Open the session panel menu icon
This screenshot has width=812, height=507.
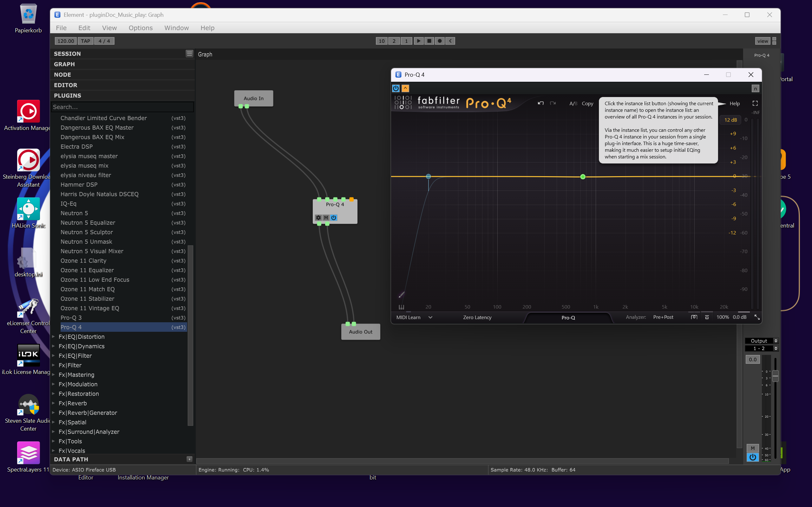tap(189, 54)
